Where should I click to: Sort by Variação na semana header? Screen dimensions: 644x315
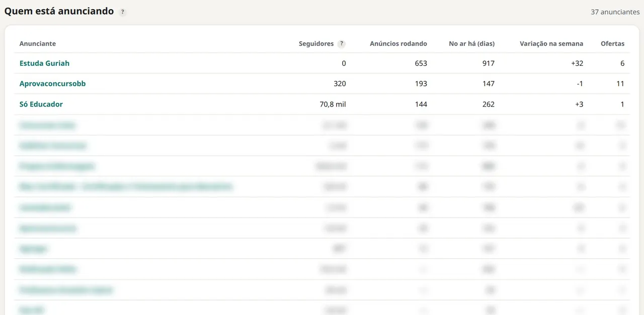pyautogui.click(x=551, y=44)
